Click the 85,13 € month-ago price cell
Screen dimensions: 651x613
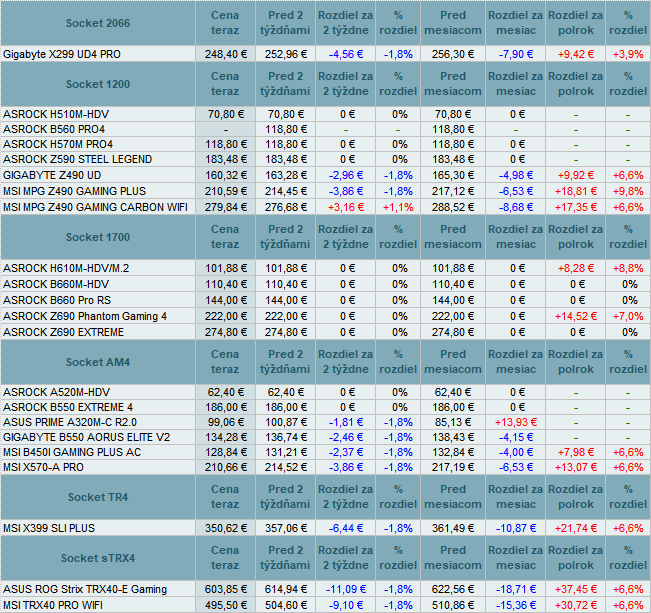pyautogui.click(x=453, y=422)
